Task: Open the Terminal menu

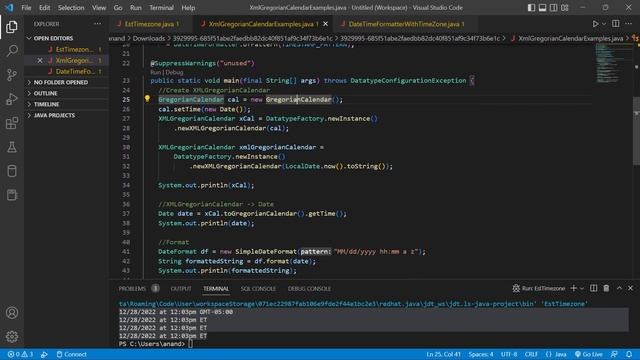Action: click(x=161, y=8)
